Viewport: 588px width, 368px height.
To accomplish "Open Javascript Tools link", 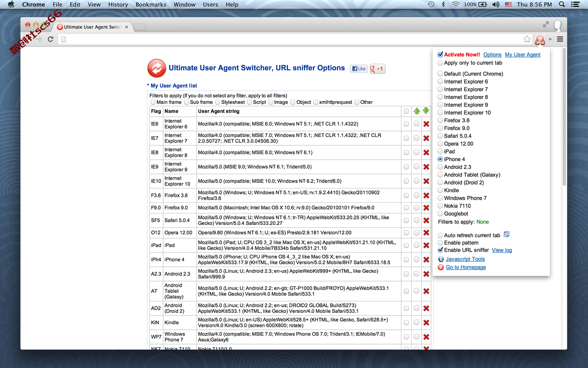I will pyautogui.click(x=465, y=259).
